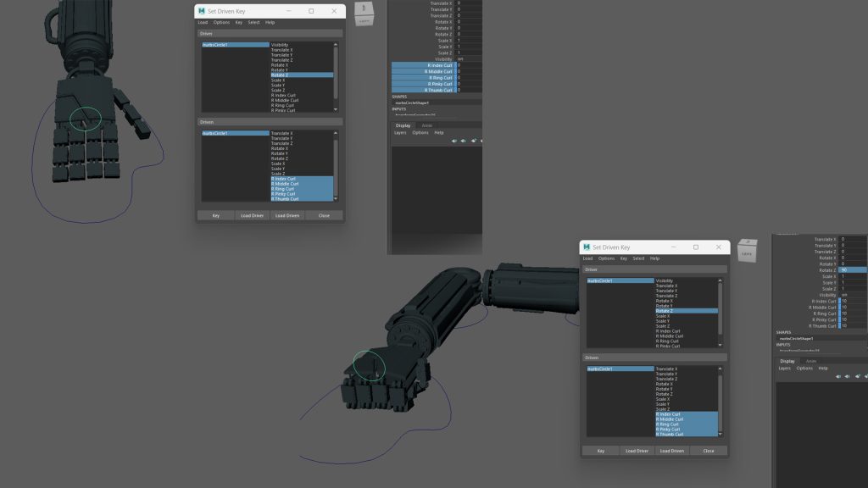Click the Close button at the bottom of the upper Set Driven Key window

click(324, 215)
